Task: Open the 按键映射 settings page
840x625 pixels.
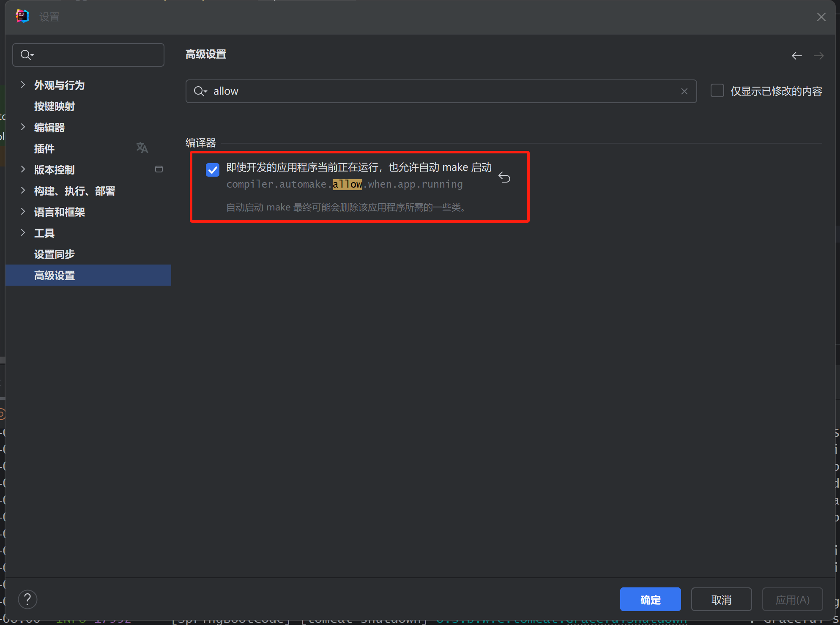Action: [54, 106]
